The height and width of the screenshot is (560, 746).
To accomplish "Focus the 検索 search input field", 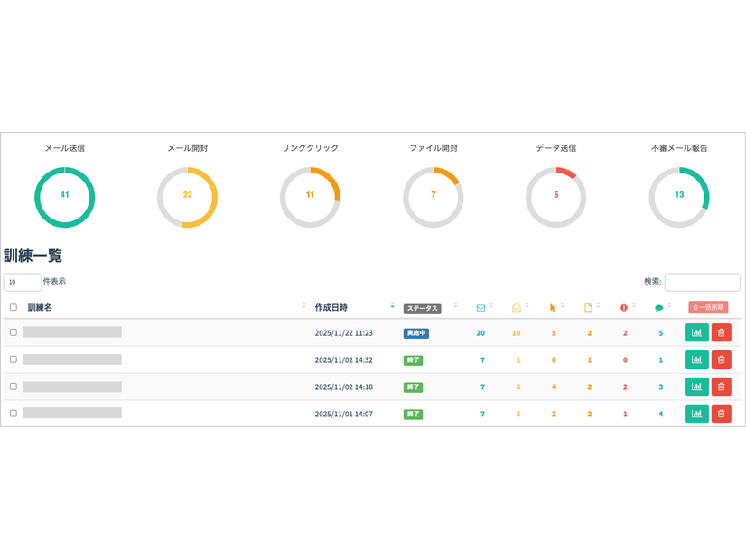I will pos(702,282).
